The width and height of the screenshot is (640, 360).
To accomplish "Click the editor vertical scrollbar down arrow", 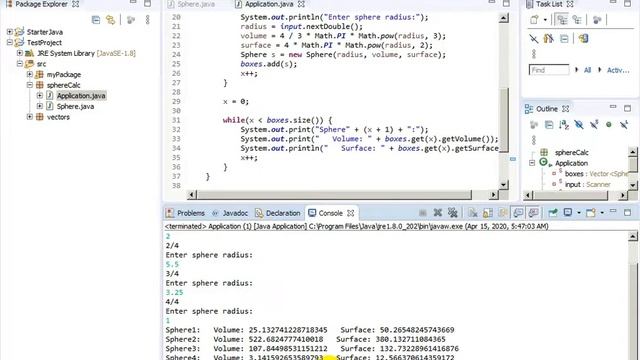I will coord(504,184).
